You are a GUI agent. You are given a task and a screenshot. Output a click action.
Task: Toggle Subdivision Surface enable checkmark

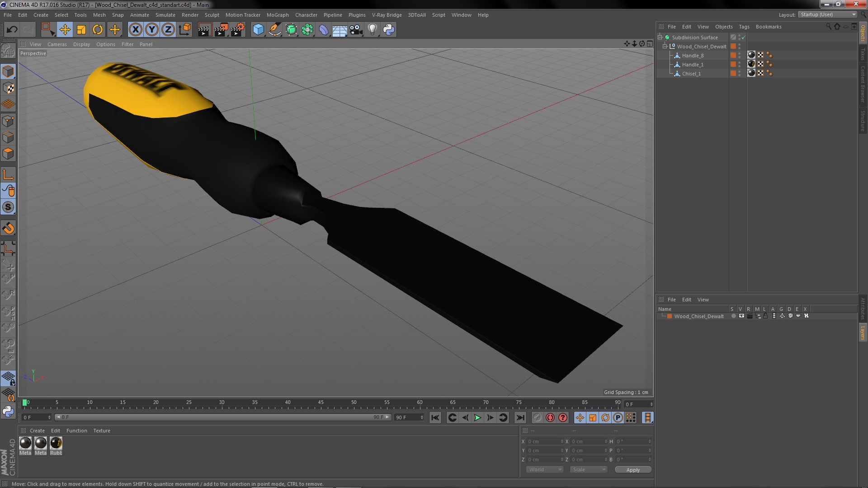coord(744,38)
